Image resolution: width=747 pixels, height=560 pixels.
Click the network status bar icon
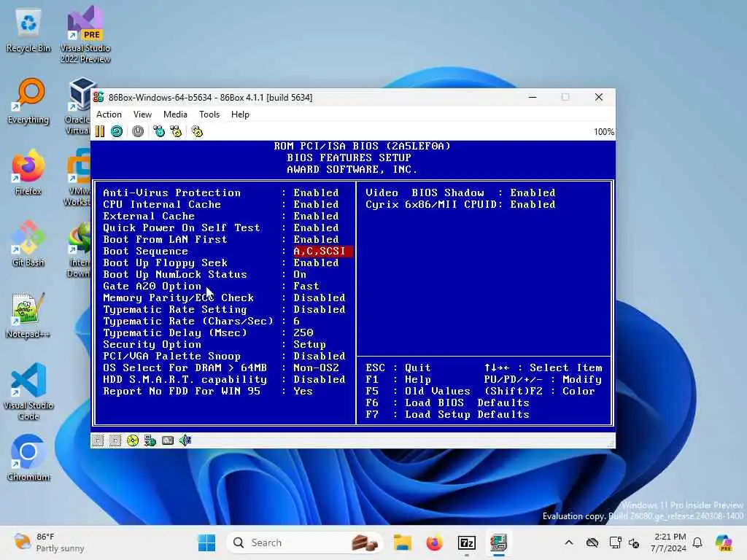[150, 440]
